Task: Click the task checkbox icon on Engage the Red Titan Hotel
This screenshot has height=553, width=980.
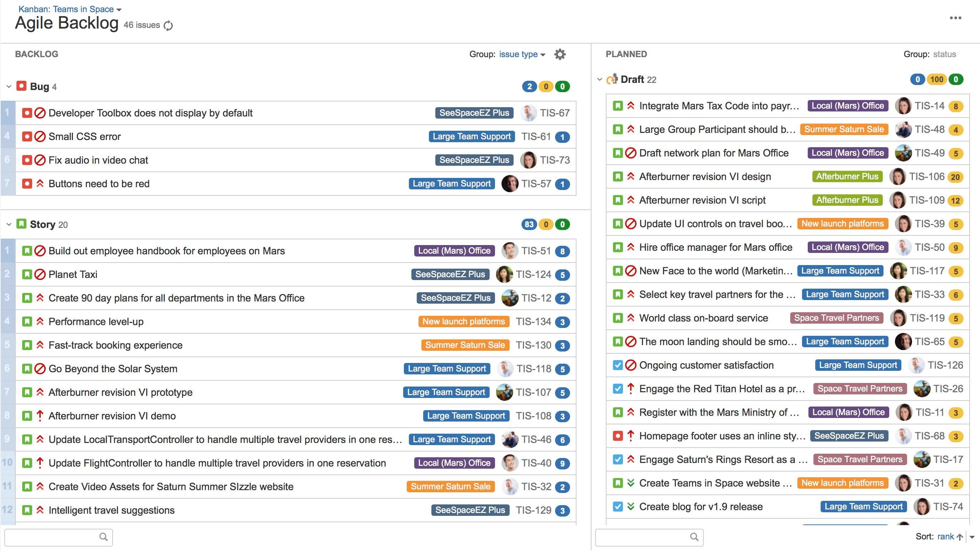Action: (x=618, y=389)
